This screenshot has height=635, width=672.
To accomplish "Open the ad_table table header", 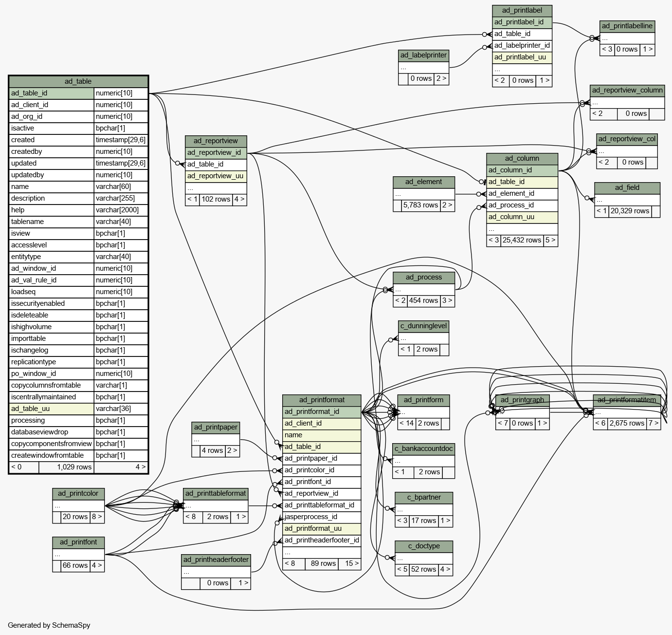I will point(78,81).
